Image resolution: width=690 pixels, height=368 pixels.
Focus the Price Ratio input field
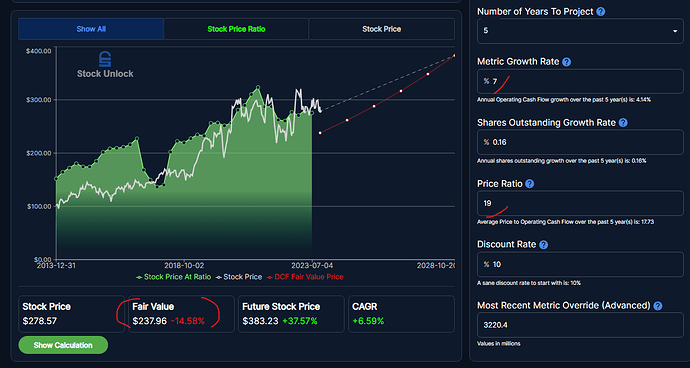click(580, 203)
